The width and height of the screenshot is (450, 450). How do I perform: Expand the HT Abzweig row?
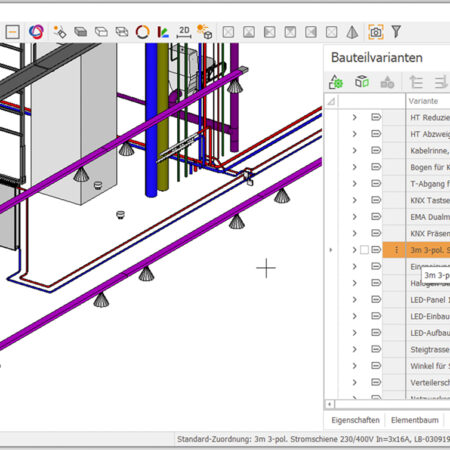click(x=355, y=134)
